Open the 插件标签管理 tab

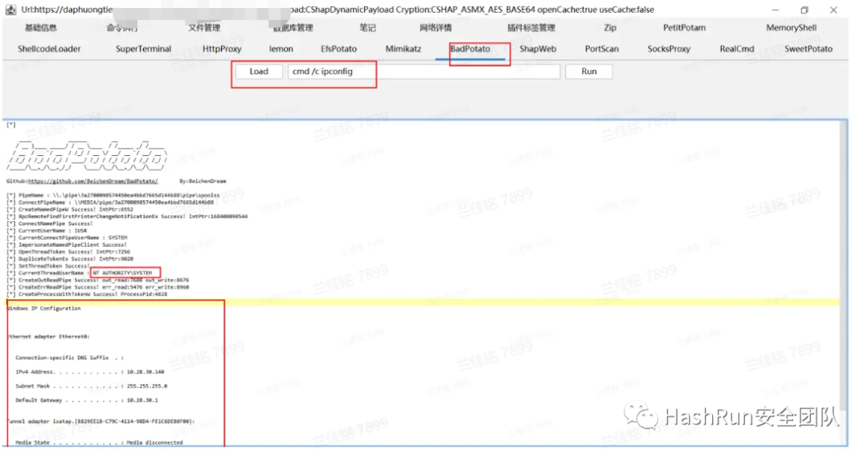point(531,27)
